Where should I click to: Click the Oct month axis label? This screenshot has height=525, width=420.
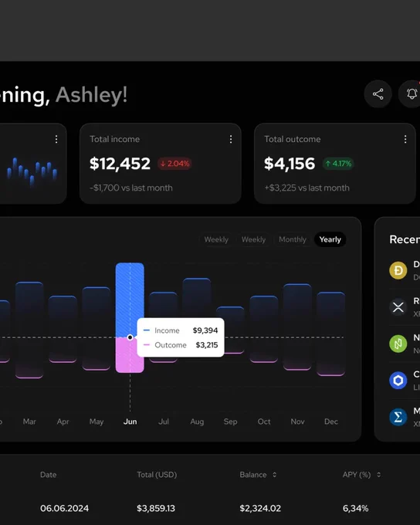(264, 422)
